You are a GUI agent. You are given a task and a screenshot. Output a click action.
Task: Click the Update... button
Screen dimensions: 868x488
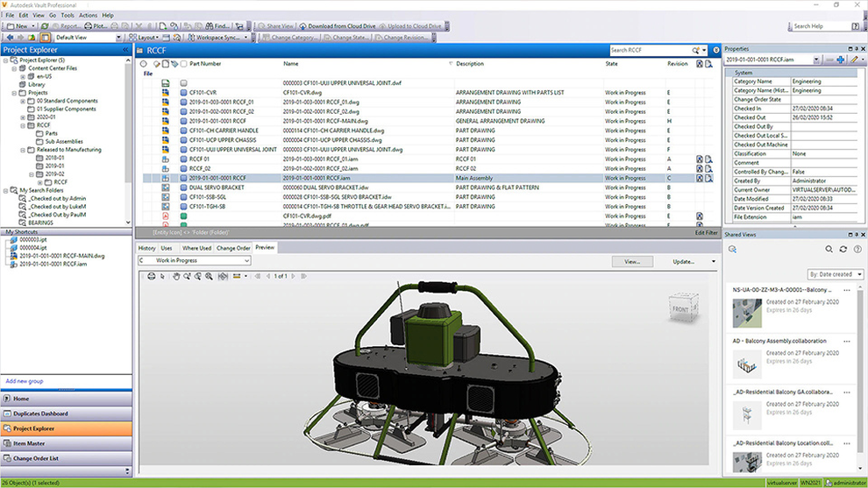pyautogui.click(x=684, y=262)
